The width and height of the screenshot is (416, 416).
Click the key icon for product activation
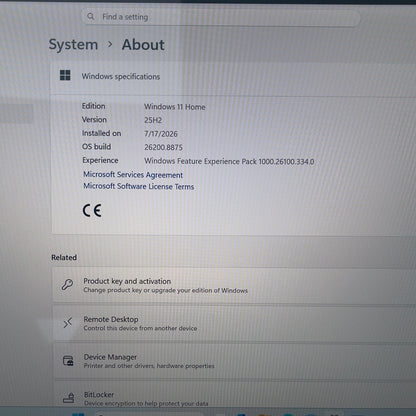coord(67,285)
